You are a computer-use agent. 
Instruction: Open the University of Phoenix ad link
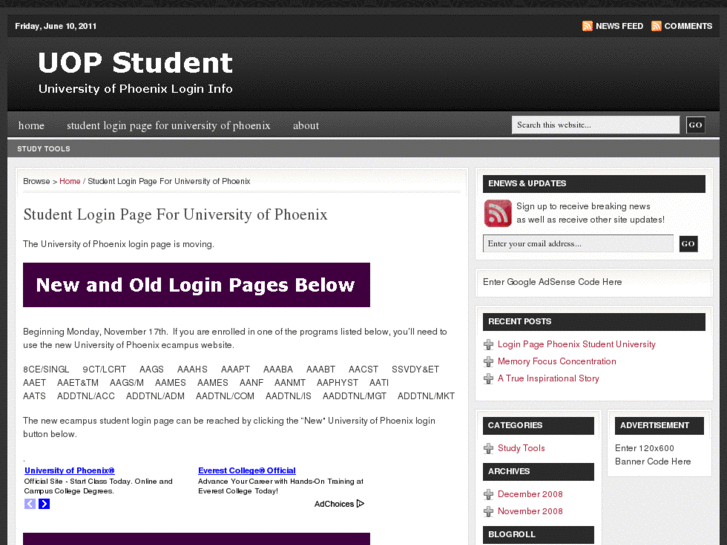70,470
